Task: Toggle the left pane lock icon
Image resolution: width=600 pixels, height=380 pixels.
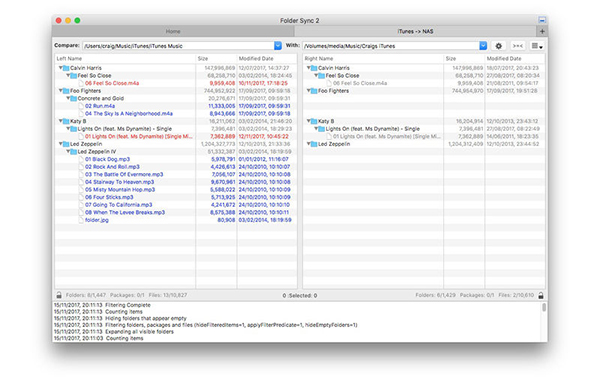Action: pos(59,295)
